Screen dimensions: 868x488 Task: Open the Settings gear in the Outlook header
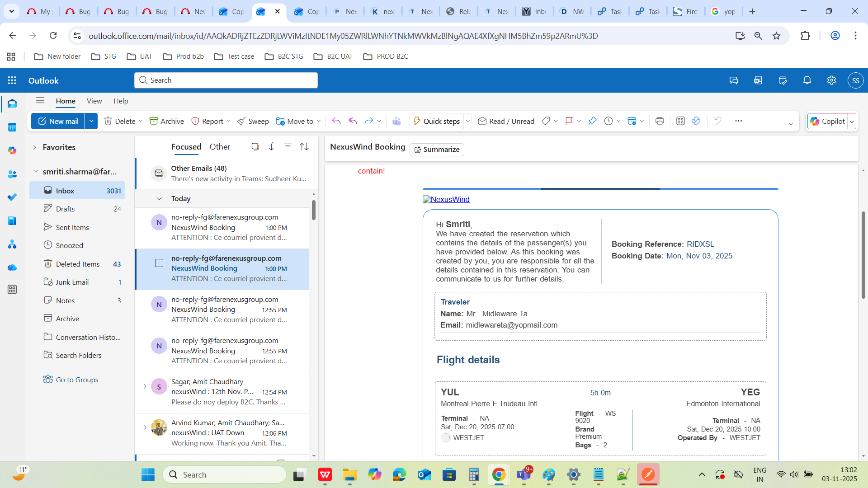(x=831, y=80)
